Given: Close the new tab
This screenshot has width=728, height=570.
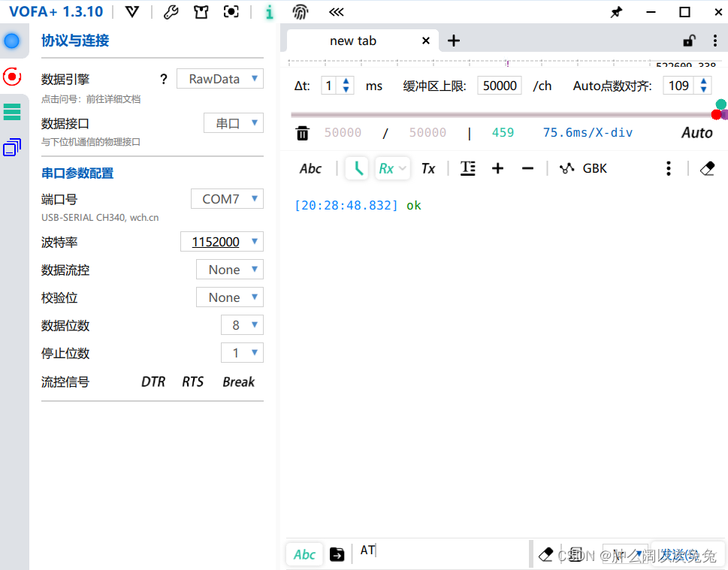Looking at the screenshot, I should click(426, 41).
